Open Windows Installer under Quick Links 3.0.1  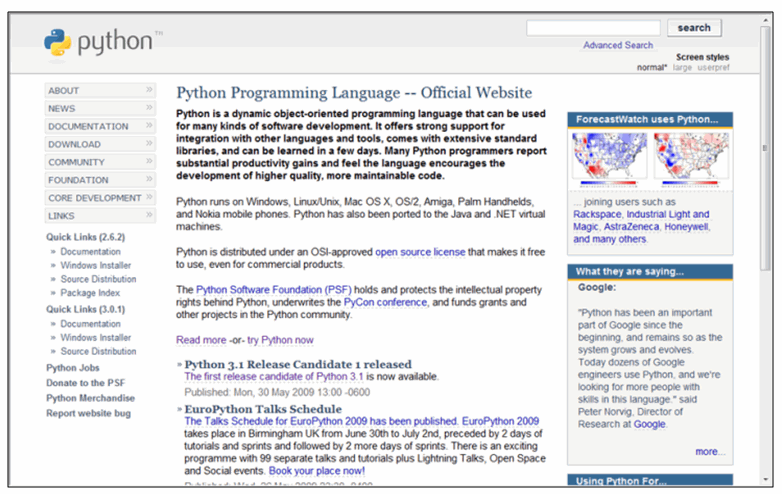point(96,337)
